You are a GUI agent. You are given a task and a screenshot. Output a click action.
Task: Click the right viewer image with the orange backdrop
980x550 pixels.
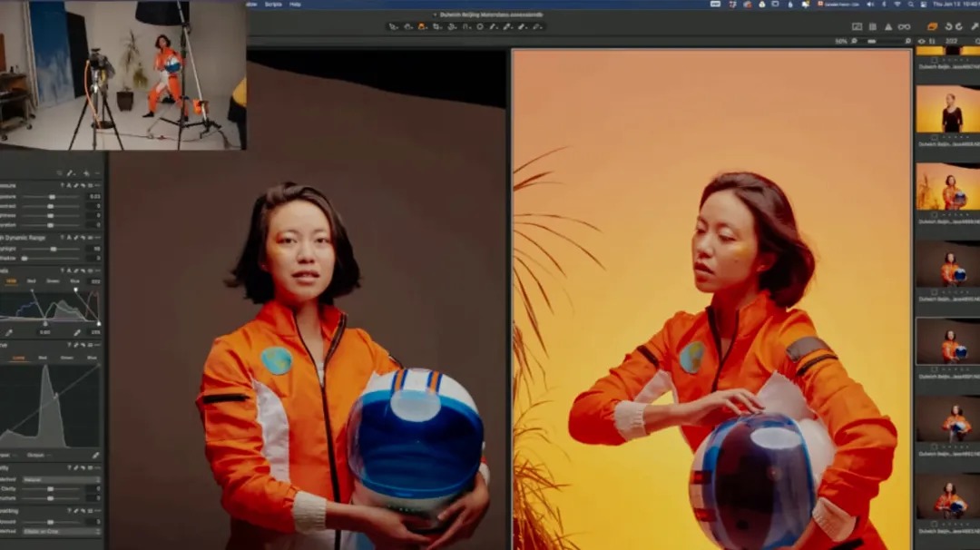tap(711, 300)
